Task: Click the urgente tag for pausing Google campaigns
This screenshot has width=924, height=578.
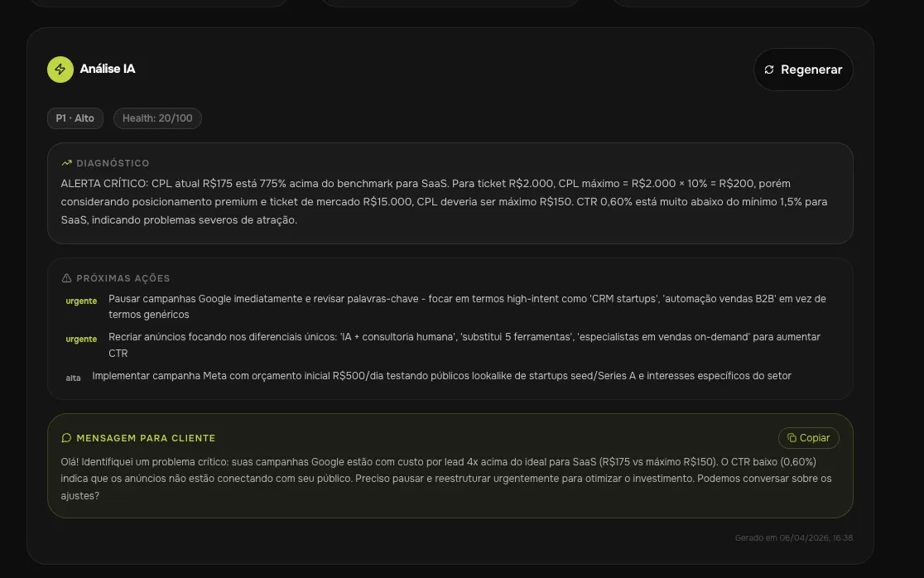Action: 81,301
